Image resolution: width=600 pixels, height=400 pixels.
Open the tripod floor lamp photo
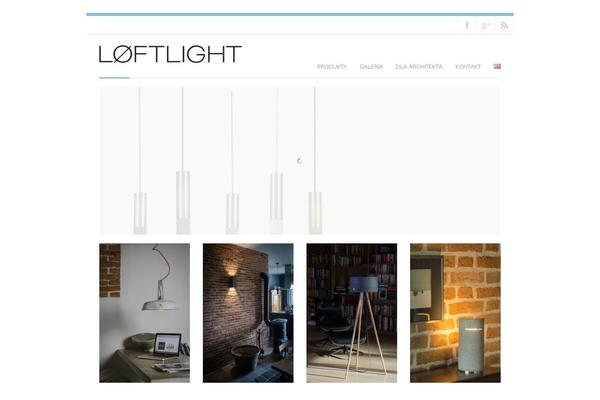pos(352,313)
